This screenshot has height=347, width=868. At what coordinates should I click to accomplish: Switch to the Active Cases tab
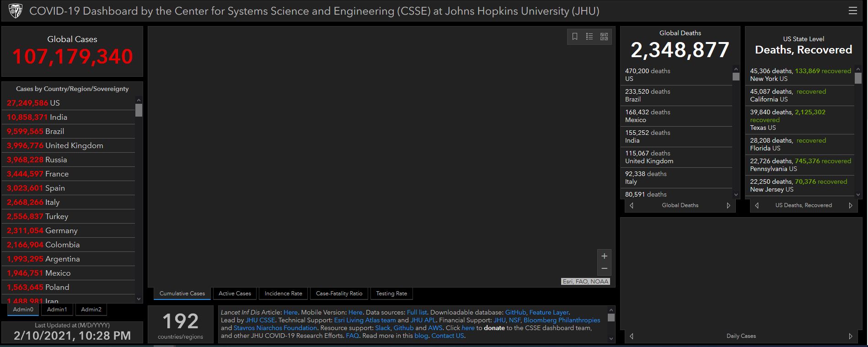coord(235,294)
